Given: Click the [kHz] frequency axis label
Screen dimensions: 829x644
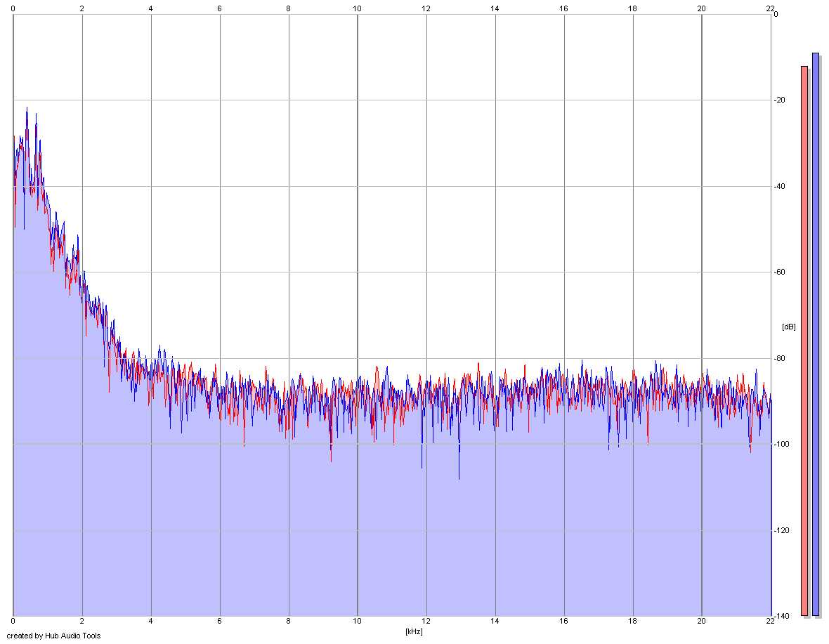Looking at the screenshot, I should point(414,631).
